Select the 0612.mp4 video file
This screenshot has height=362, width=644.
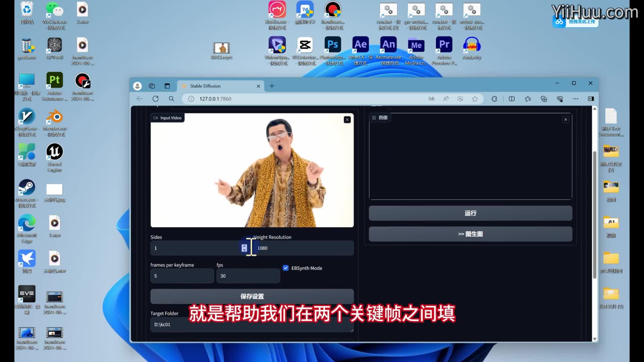pyautogui.click(x=221, y=51)
